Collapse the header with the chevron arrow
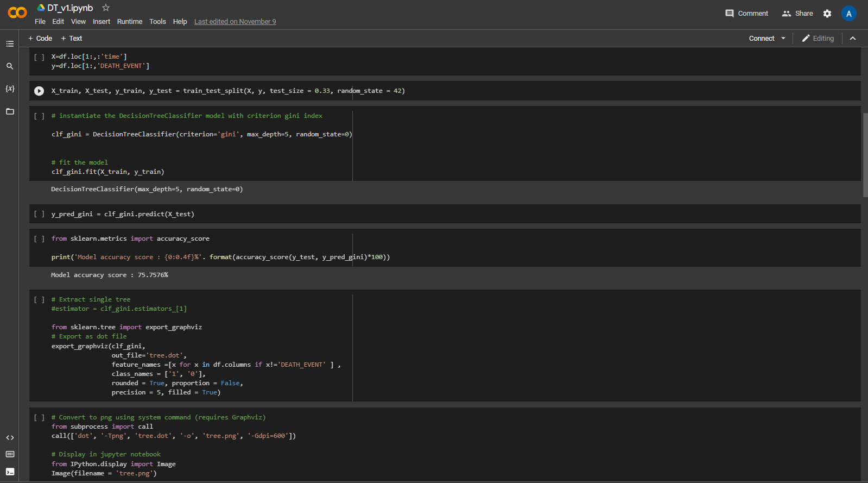The width and height of the screenshot is (868, 483). coord(853,39)
